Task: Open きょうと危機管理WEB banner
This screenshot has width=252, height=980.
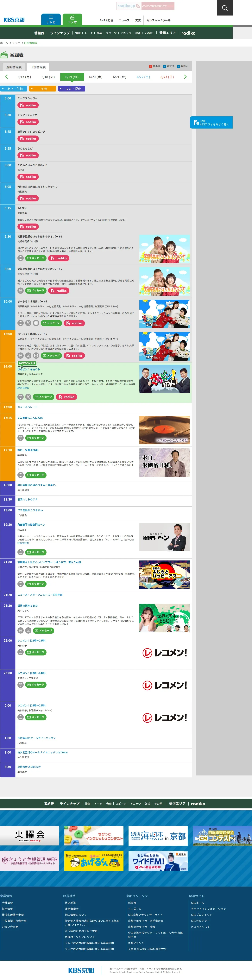Action: [30, 861]
